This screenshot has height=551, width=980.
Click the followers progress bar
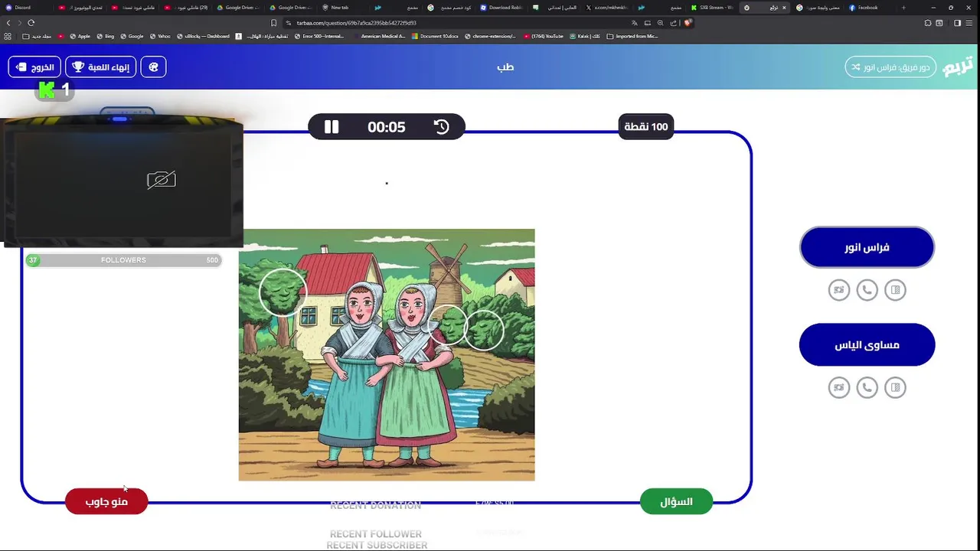(x=123, y=260)
